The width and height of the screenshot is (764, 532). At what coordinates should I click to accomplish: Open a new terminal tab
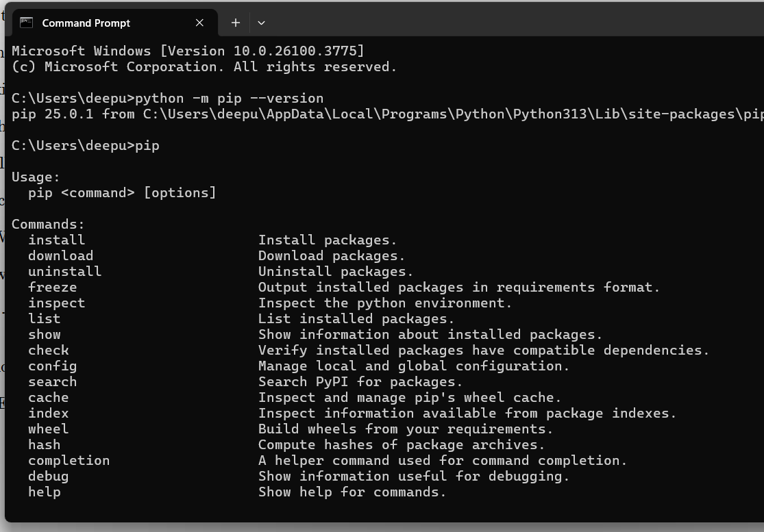235,23
